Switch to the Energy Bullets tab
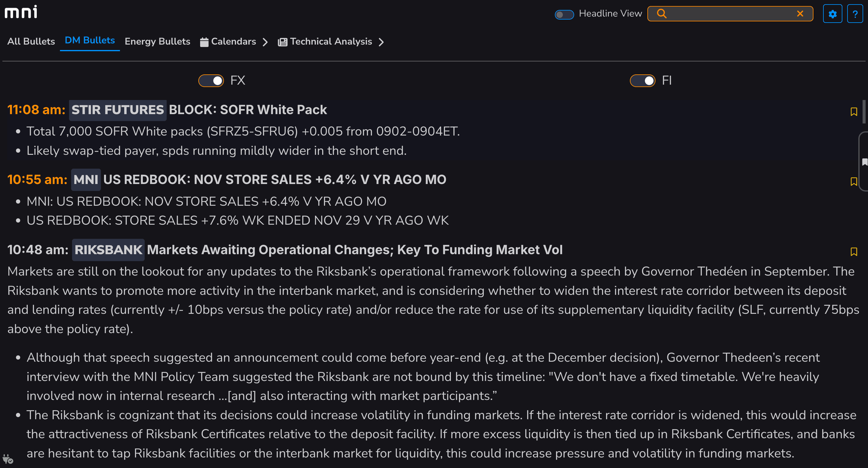This screenshot has width=868, height=468. tap(157, 42)
